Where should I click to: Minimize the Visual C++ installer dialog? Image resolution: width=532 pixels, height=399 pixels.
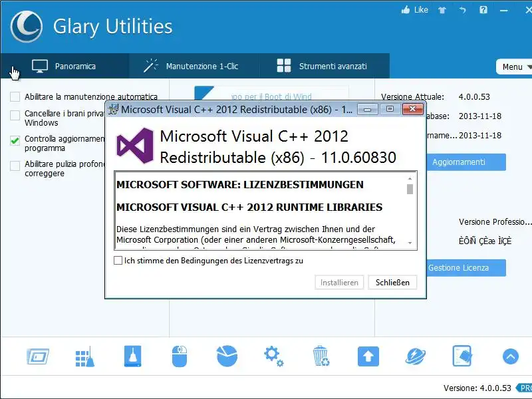[x=368, y=109]
